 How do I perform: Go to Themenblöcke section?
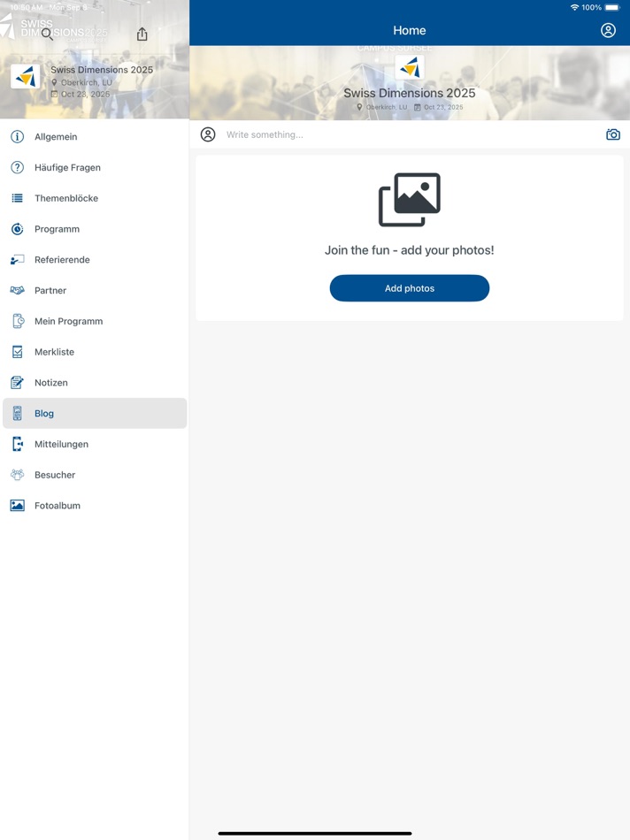[95, 198]
